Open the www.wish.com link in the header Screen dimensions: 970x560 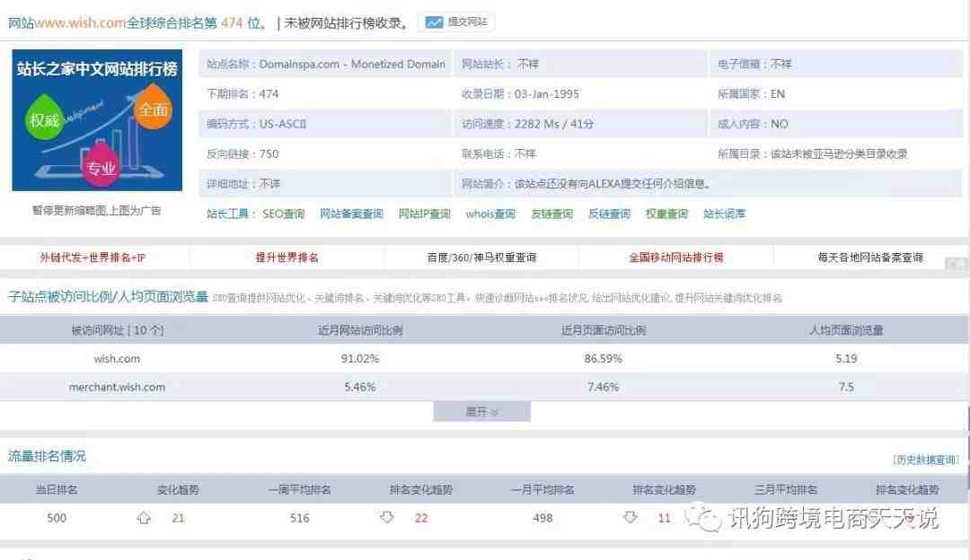click(x=81, y=22)
